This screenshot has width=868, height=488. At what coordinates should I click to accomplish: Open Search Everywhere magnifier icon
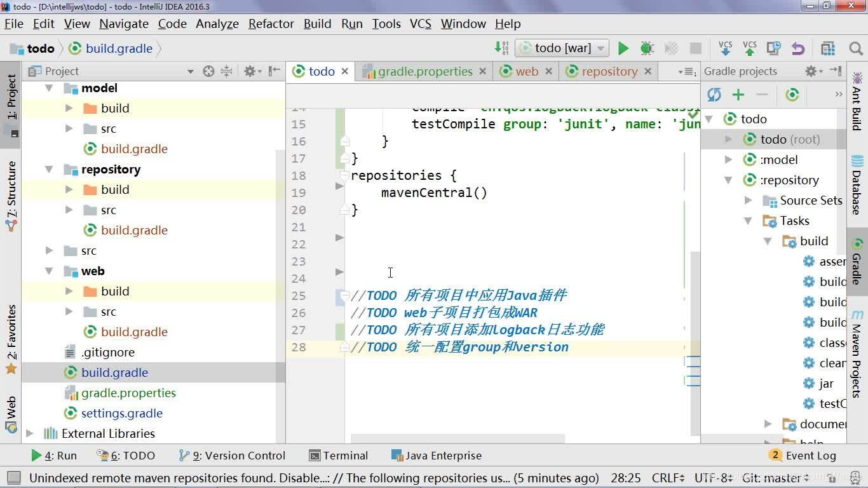(x=855, y=48)
